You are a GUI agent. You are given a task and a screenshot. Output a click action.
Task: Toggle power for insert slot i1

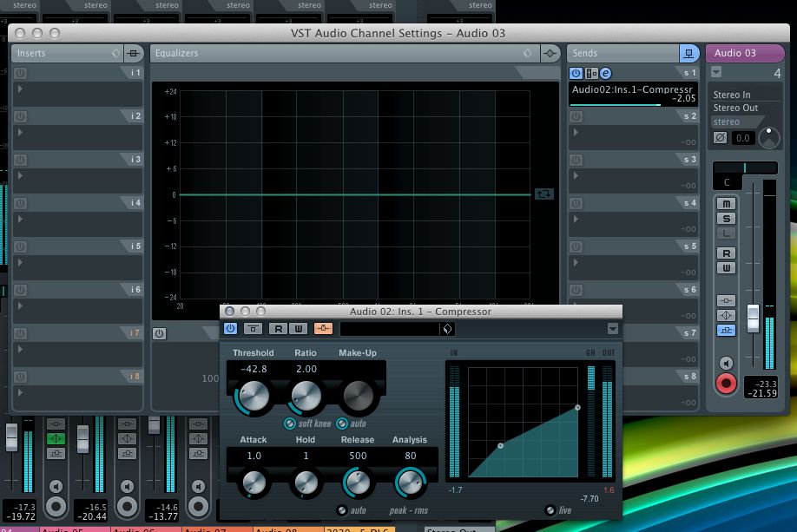(x=20, y=73)
